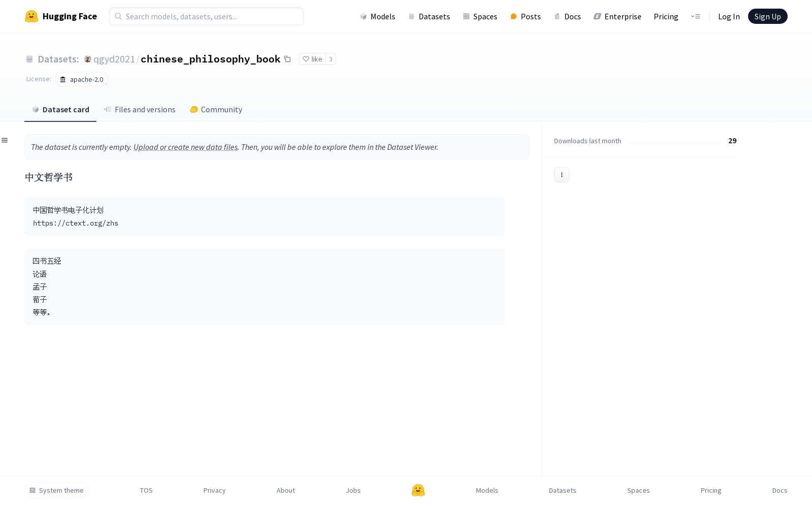Click the https://ctext.org/zhs text
This screenshot has width=812, height=508.
76,223
